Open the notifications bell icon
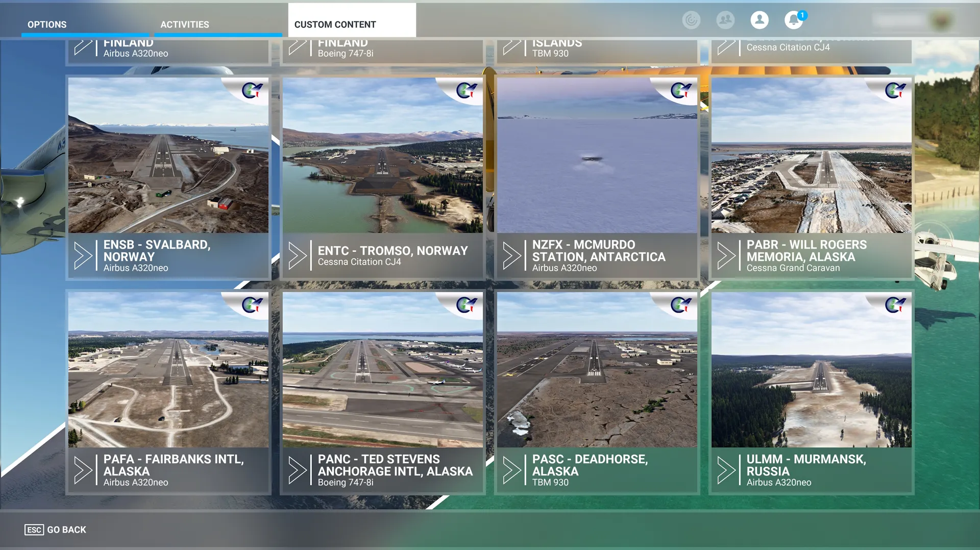Image resolution: width=980 pixels, height=550 pixels. pyautogui.click(x=794, y=20)
